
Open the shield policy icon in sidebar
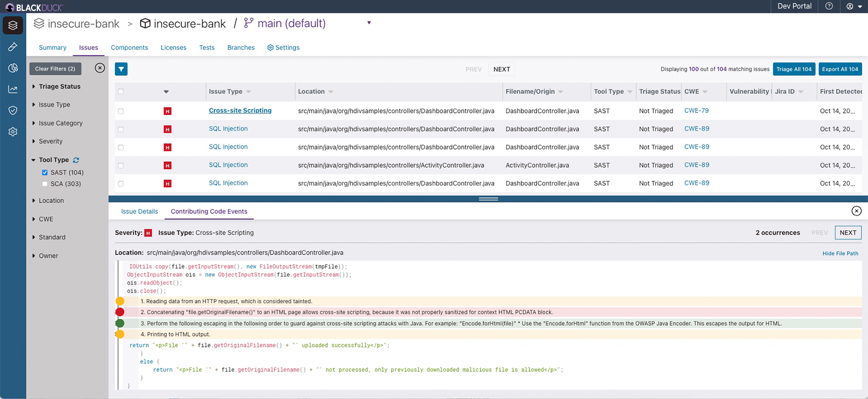(x=13, y=110)
